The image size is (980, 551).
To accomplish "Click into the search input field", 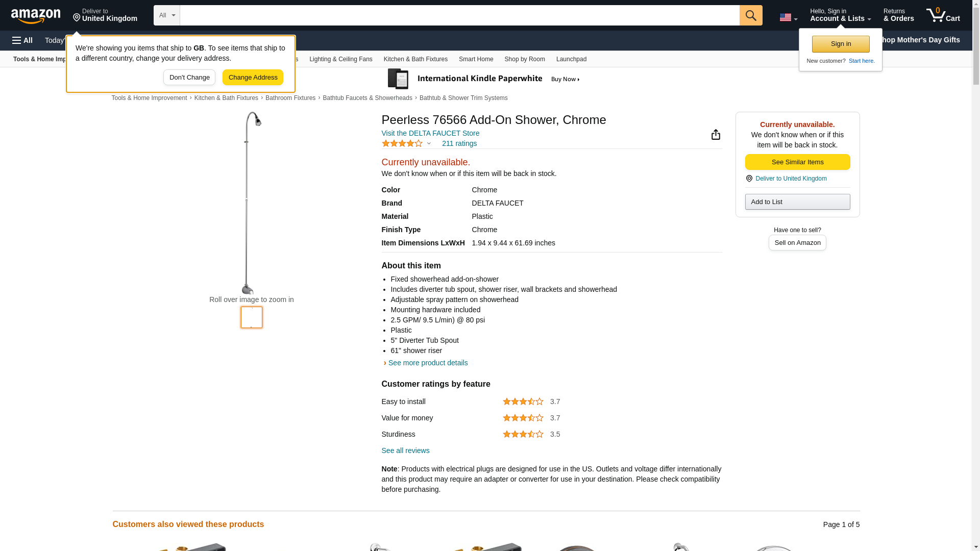I will click(459, 15).
